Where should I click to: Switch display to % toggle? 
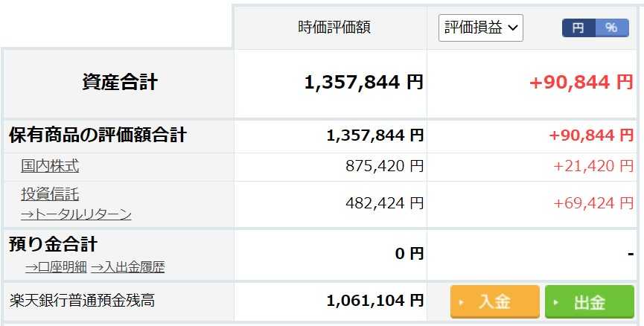click(612, 28)
